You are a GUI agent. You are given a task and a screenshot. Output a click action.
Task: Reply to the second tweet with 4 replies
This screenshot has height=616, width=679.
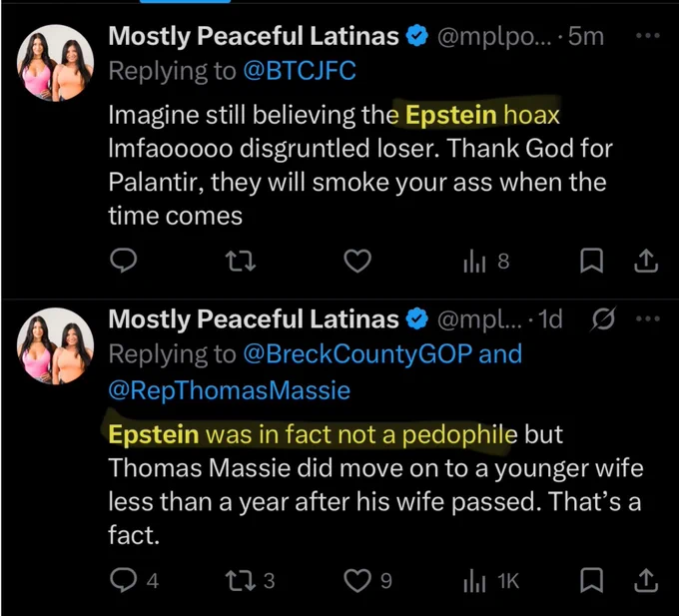pyautogui.click(x=134, y=580)
